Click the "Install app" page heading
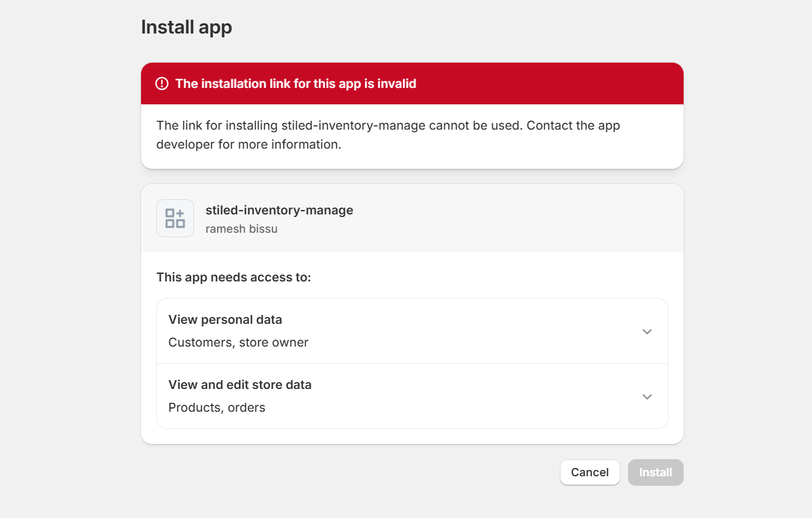This screenshot has height=518, width=812. (187, 27)
